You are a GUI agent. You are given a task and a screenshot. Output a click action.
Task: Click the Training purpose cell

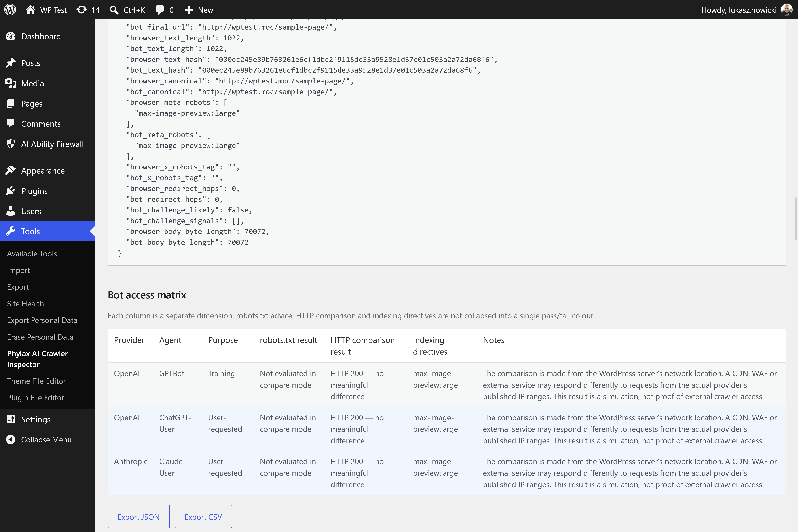pos(221,373)
